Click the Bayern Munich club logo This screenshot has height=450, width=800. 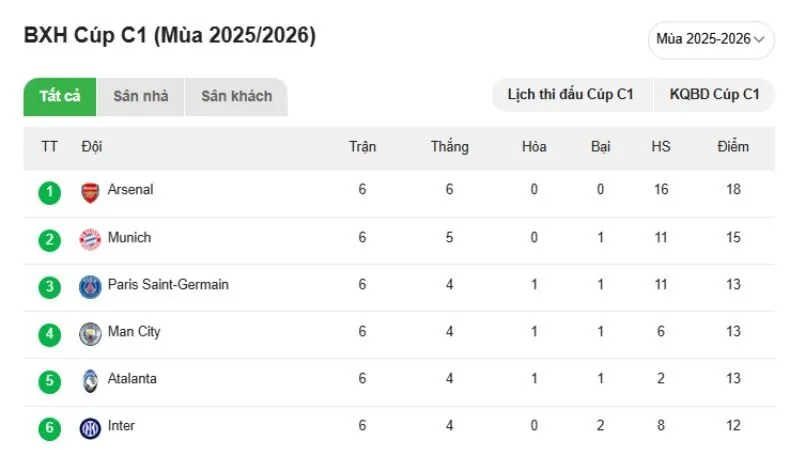click(x=90, y=239)
